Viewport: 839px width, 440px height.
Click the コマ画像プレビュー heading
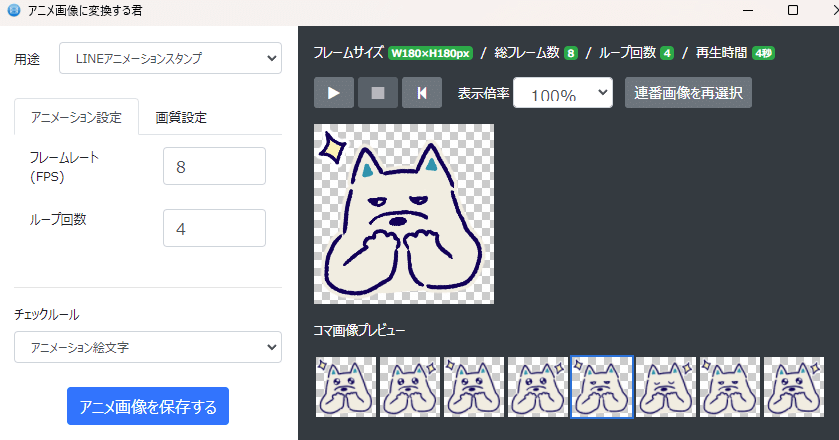click(x=359, y=330)
